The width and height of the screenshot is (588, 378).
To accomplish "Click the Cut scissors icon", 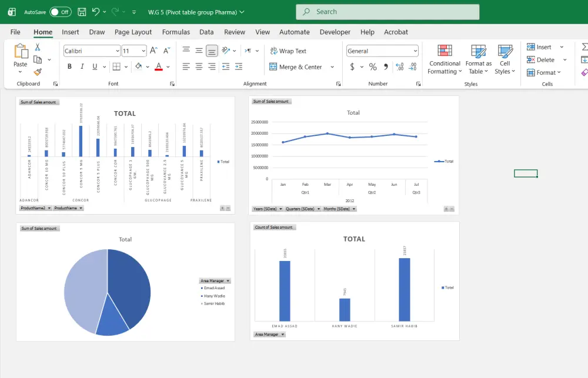I will point(38,47).
